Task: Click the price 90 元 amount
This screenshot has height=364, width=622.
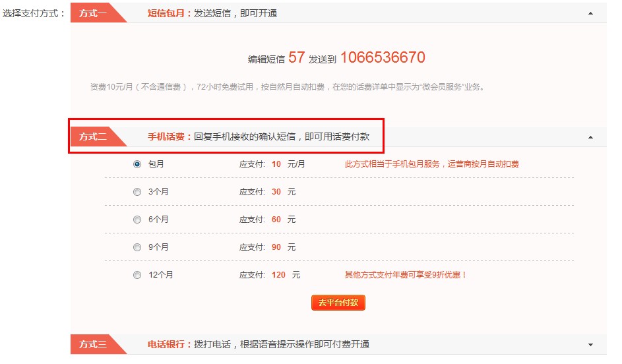Action: 284,247
